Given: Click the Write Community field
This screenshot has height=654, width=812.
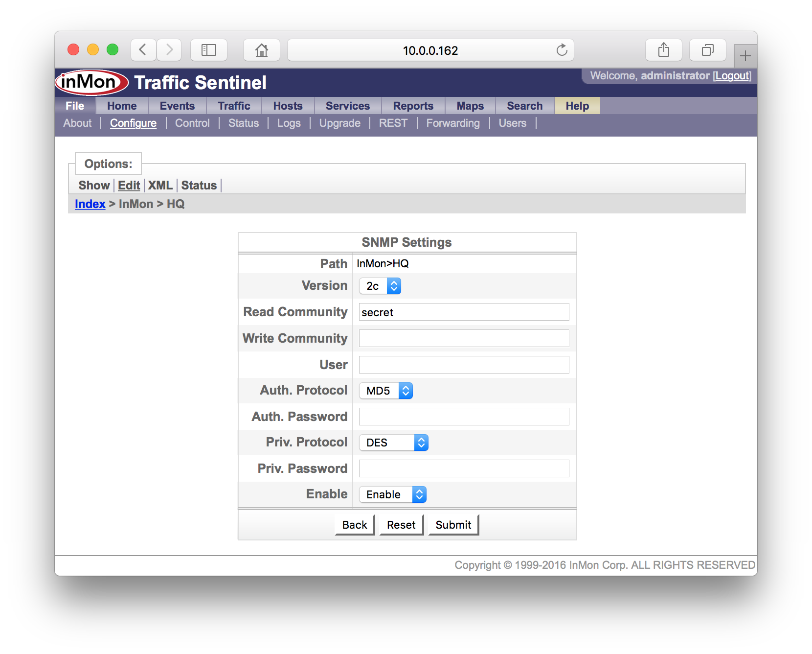Looking at the screenshot, I should 464,338.
